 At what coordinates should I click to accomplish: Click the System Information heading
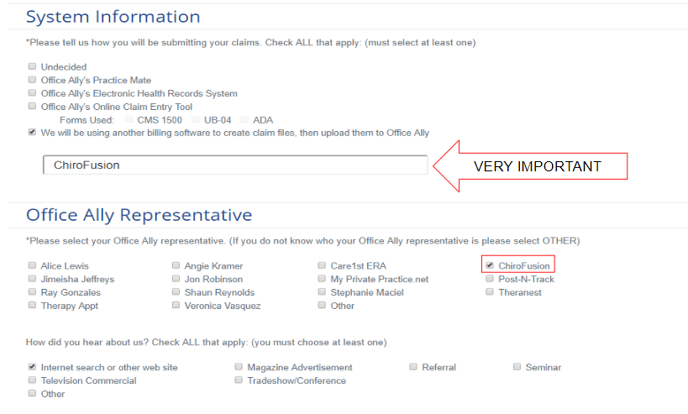pos(113,17)
